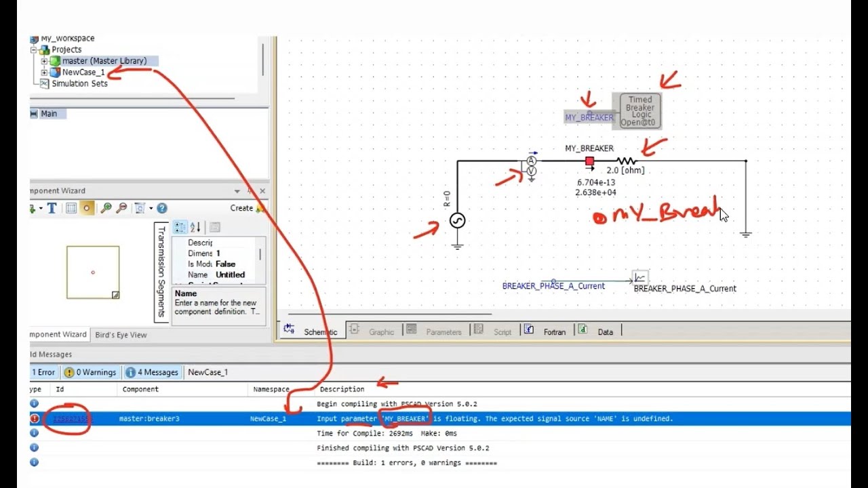The image size is (868, 488).
Task: Select the multimeter component on the wire
Action: (x=531, y=166)
